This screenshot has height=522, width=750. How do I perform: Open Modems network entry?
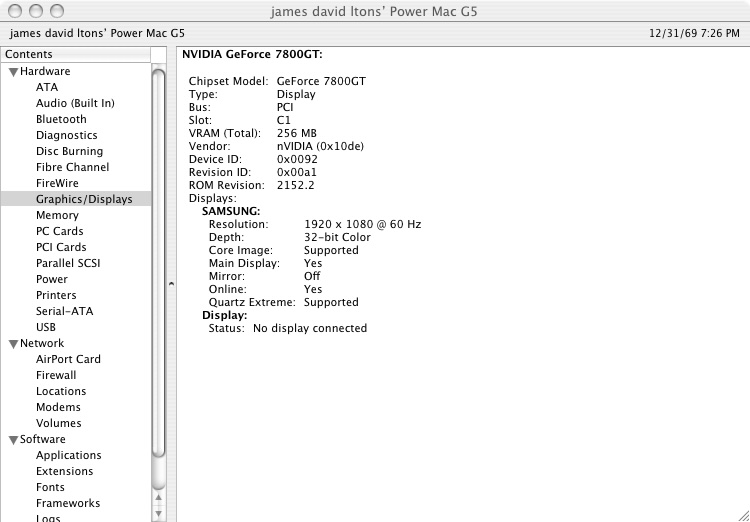58,408
